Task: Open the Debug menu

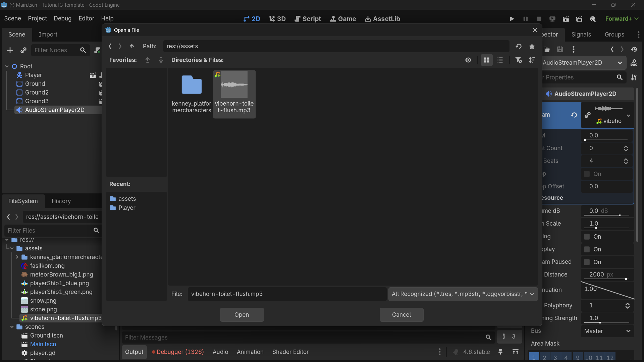Action: click(62, 18)
